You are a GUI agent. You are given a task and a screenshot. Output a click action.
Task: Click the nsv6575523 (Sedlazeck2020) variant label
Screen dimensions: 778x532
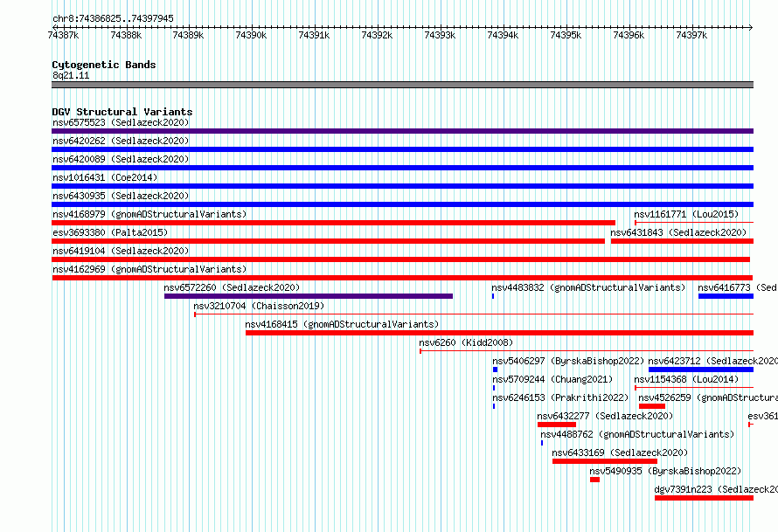point(121,122)
